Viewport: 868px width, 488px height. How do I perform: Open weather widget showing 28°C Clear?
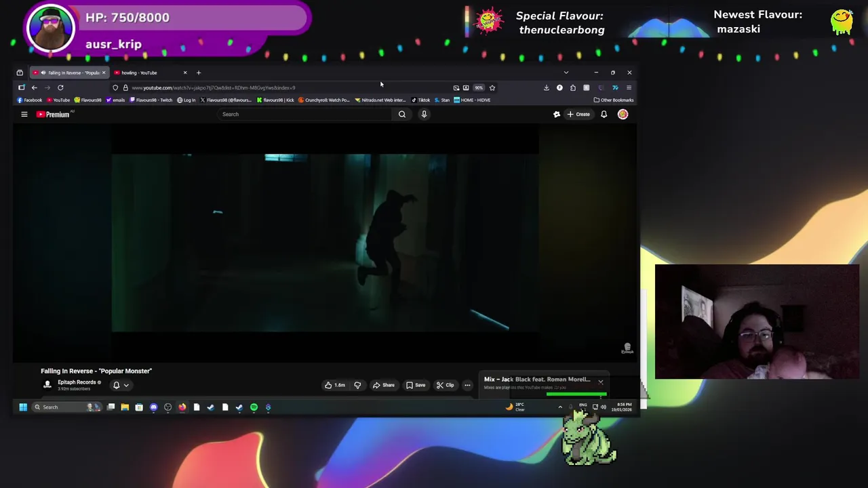515,407
